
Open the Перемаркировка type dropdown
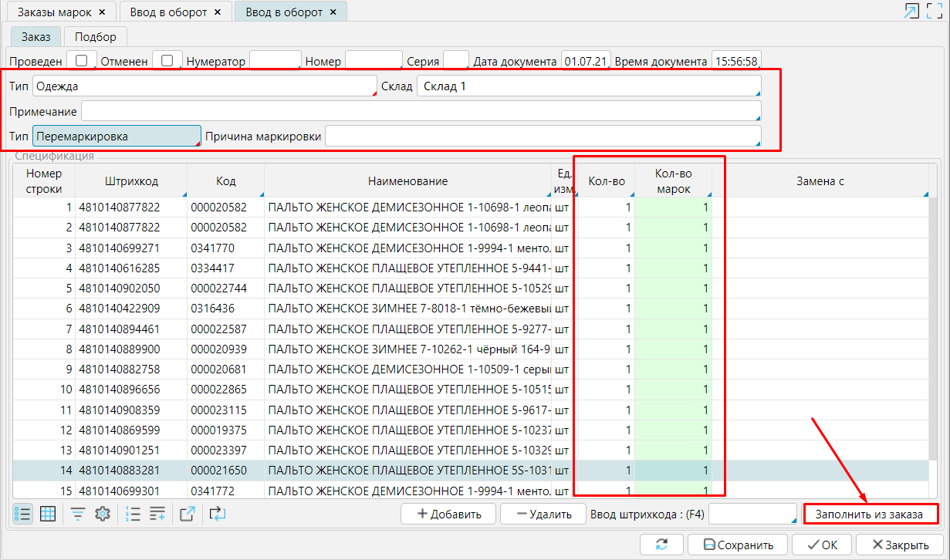tap(117, 137)
